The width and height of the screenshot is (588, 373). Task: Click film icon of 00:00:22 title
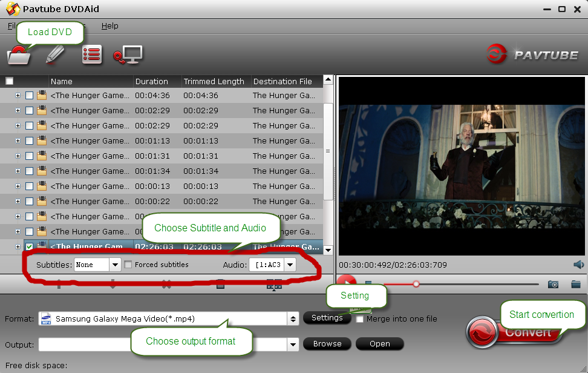(42, 201)
